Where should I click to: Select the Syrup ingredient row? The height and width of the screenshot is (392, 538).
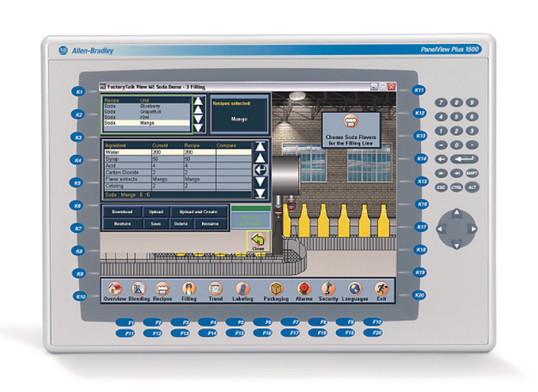pyautogui.click(x=178, y=159)
